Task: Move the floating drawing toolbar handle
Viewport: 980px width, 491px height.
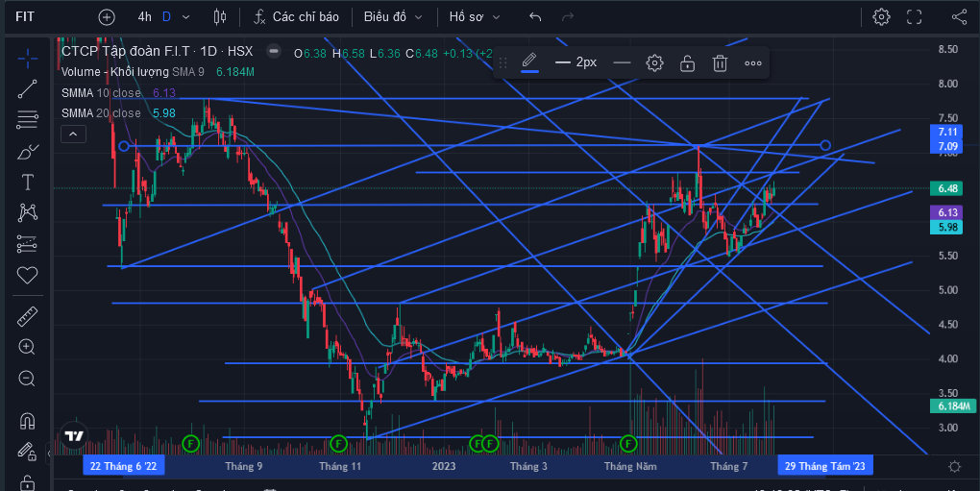Action: 502,62
